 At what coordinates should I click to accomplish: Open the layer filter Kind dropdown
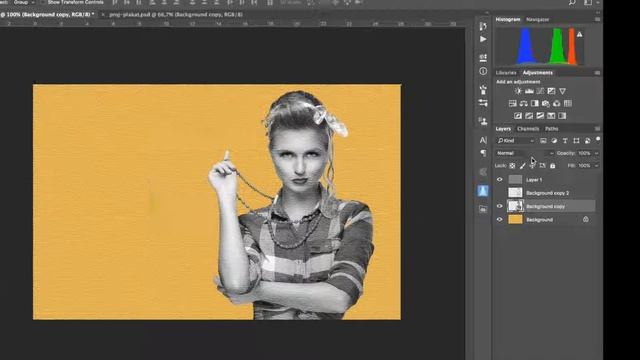516,141
